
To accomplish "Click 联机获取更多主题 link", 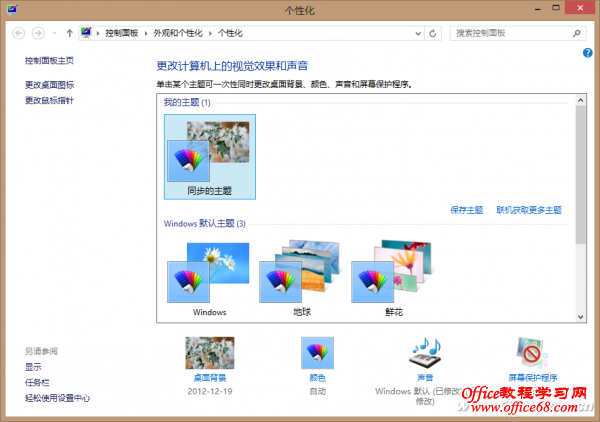I will [x=529, y=210].
